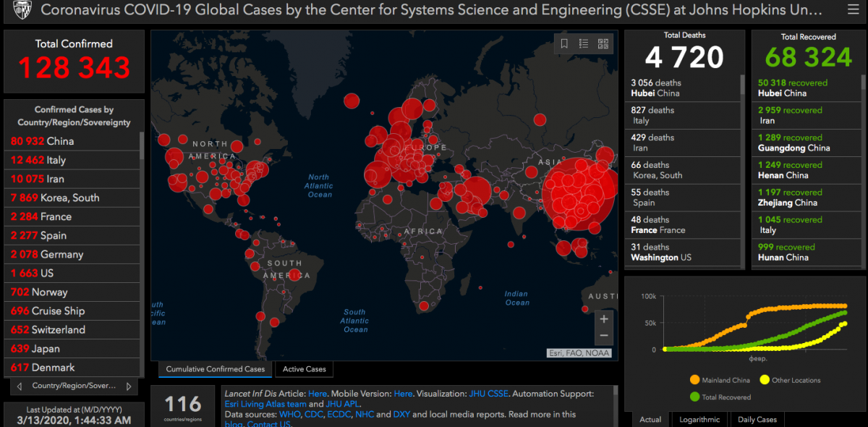Select '1 663 US' row
The height and width of the screenshot is (427, 868).
click(x=72, y=273)
